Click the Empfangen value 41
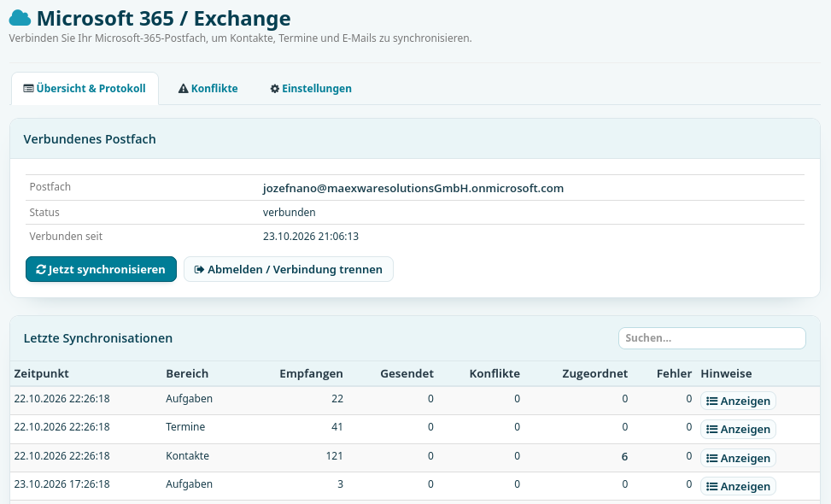 (337, 426)
